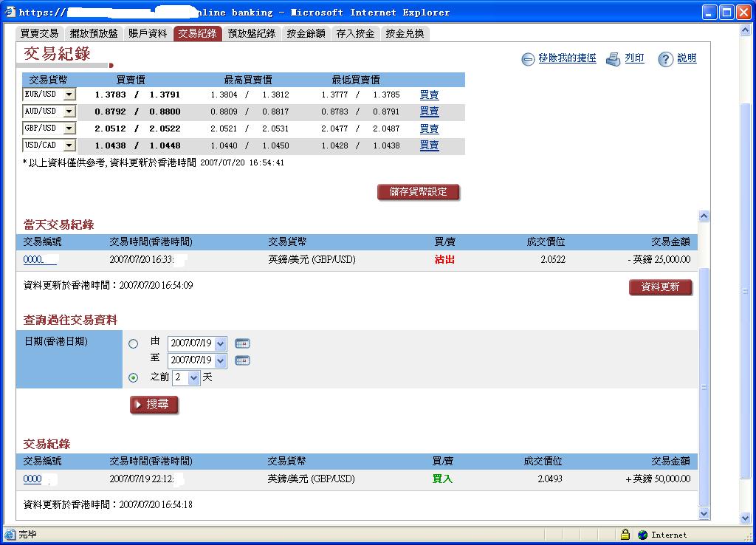Click 買賣 link in USD/CAD row
Image resolution: width=756 pixels, height=545 pixels.
(429, 145)
